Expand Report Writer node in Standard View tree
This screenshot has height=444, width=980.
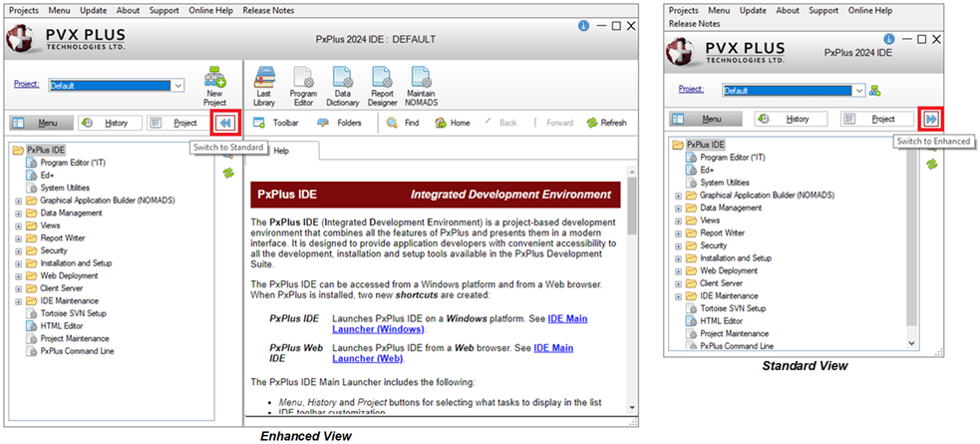679,232
